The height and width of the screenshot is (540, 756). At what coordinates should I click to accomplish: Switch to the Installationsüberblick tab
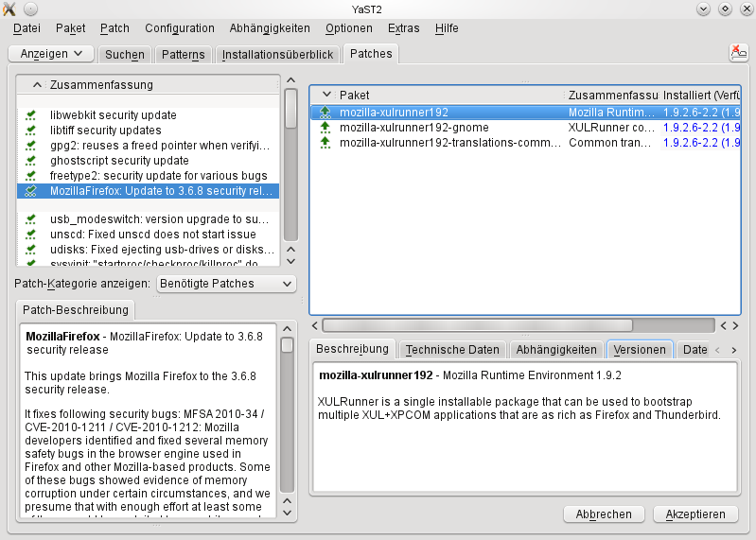point(277,55)
